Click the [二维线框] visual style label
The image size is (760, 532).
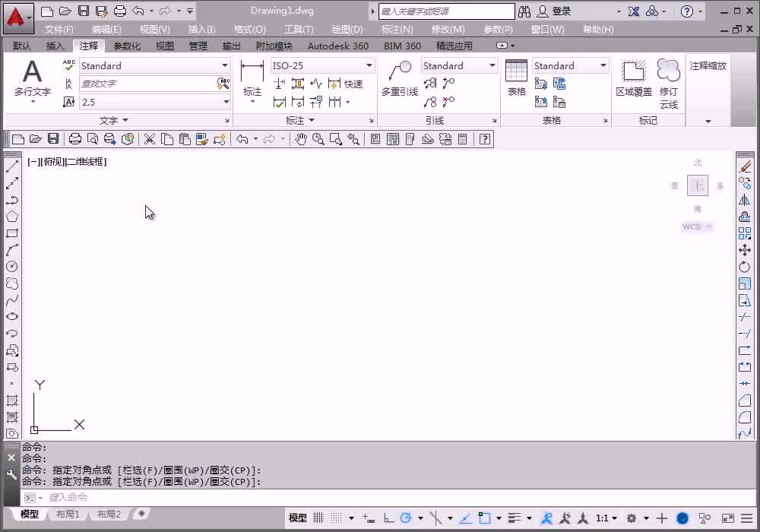click(x=85, y=162)
